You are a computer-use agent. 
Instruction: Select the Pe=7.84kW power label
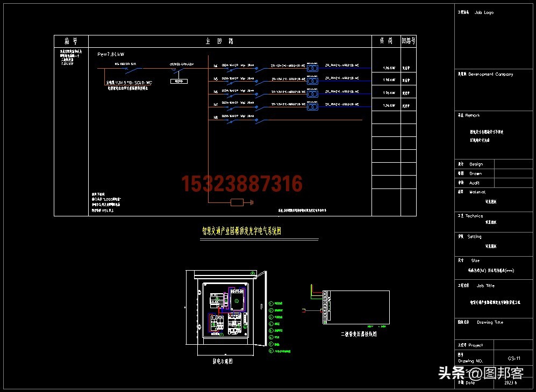[111, 54]
